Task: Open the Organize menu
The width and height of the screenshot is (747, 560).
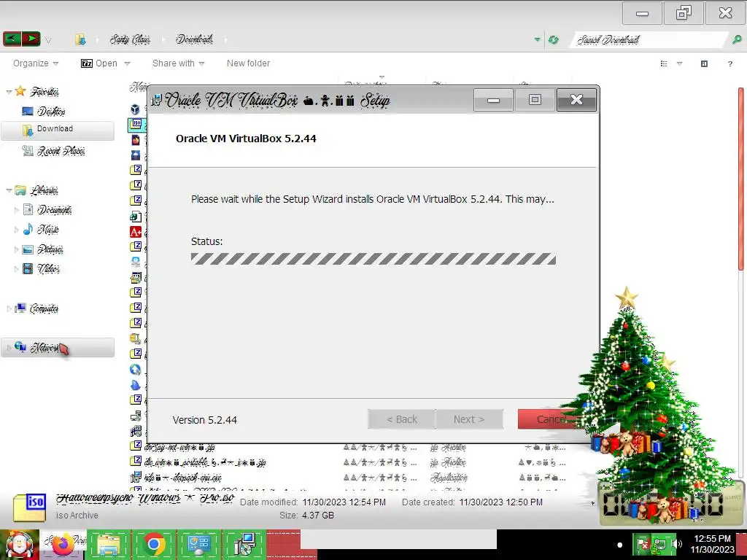Action: (x=35, y=63)
